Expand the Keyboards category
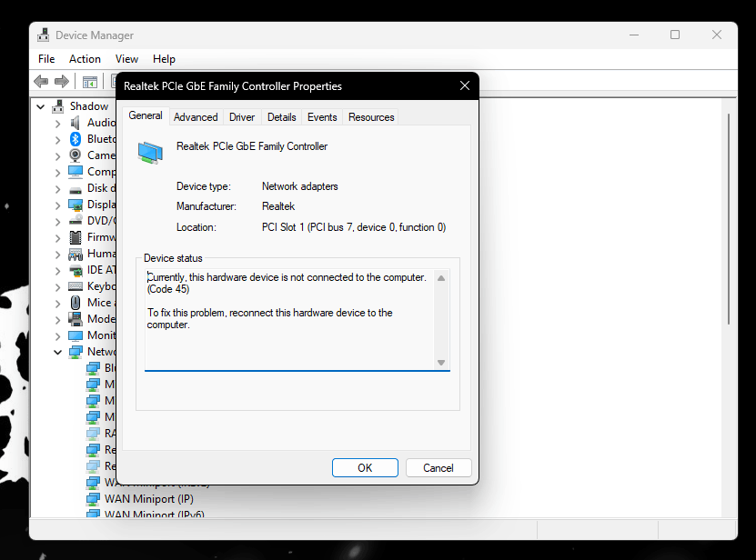This screenshot has width=756, height=560. tap(57, 285)
